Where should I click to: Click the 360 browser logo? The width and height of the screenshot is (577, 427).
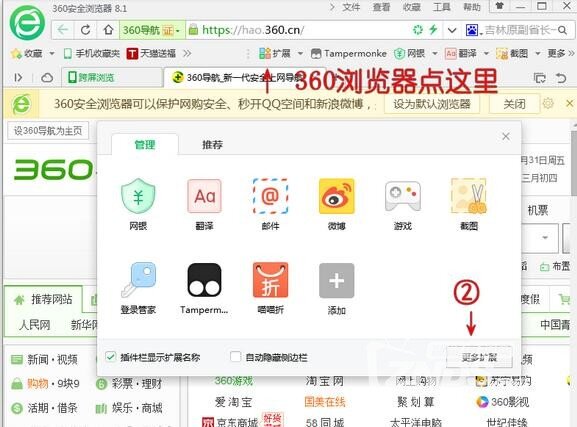coord(27,23)
